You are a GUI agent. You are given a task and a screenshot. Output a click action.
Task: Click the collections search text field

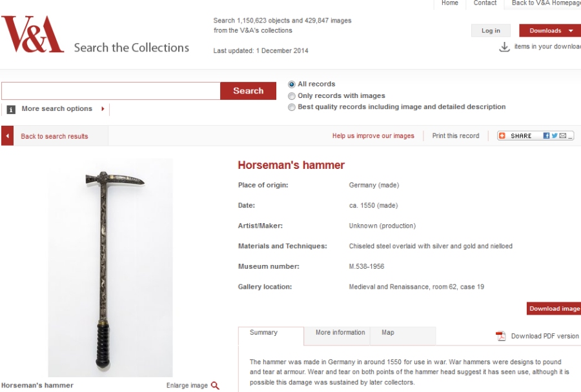pos(111,91)
